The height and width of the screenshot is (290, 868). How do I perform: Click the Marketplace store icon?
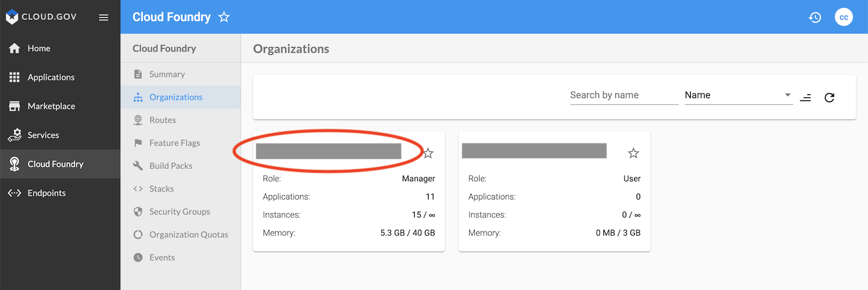14,106
